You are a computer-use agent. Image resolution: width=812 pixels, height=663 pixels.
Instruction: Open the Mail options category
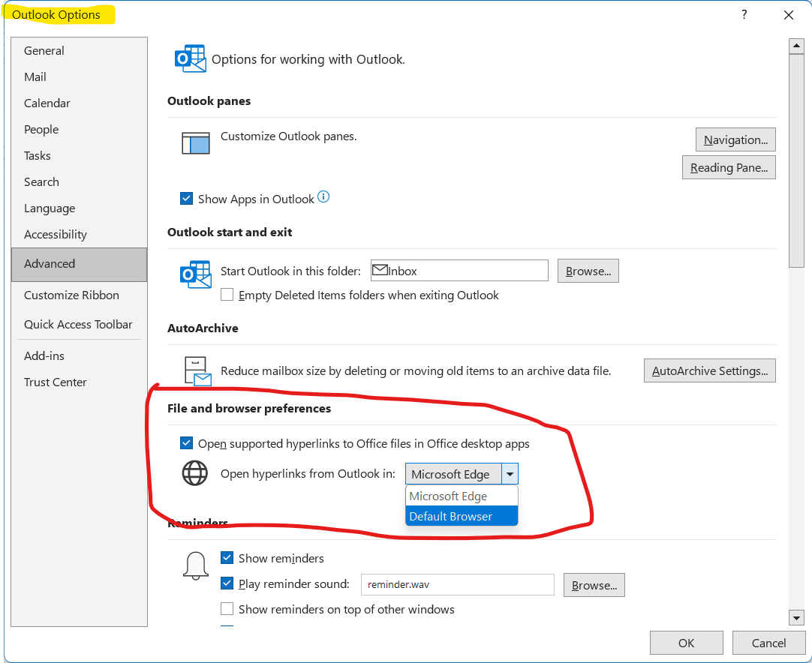[80, 77]
